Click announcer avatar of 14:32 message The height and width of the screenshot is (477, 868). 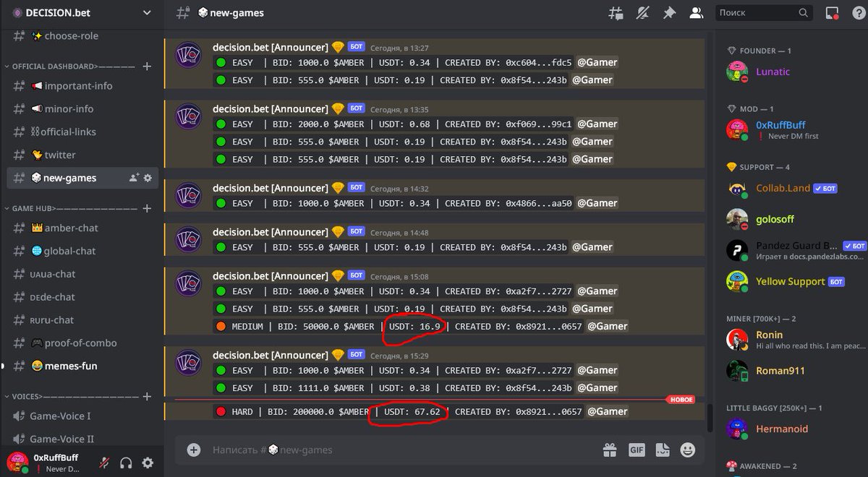pos(189,195)
